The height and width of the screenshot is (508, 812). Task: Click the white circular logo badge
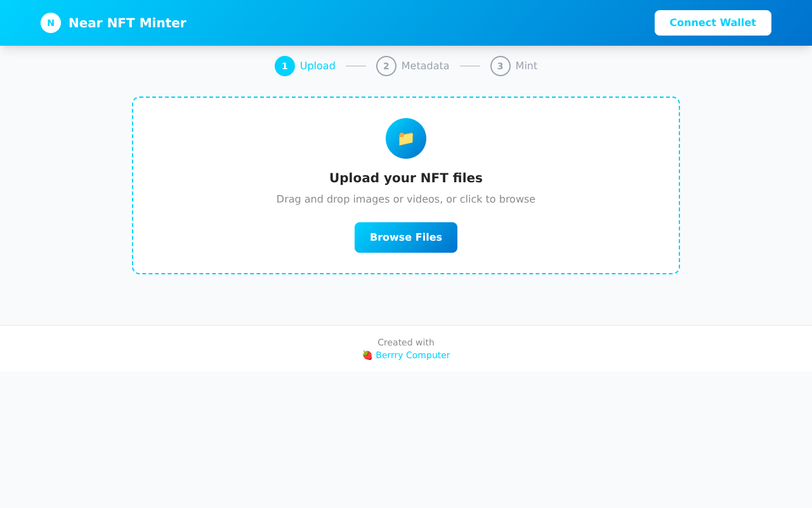tap(50, 23)
